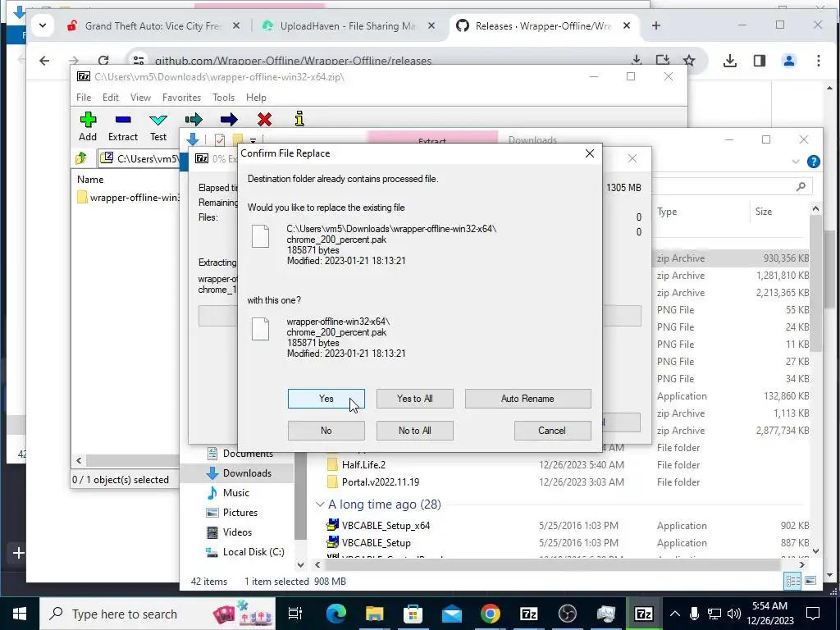Reload the GitHub releases page
This screenshot has width=840, height=630.
(103, 61)
